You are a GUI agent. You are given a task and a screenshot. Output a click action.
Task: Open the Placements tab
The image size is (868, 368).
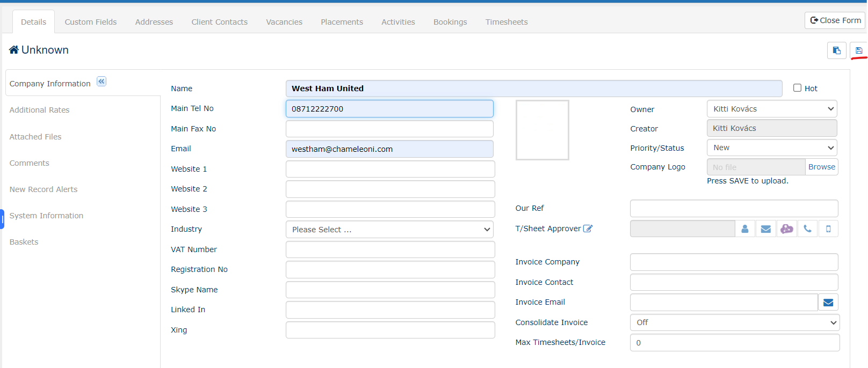coord(342,22)
